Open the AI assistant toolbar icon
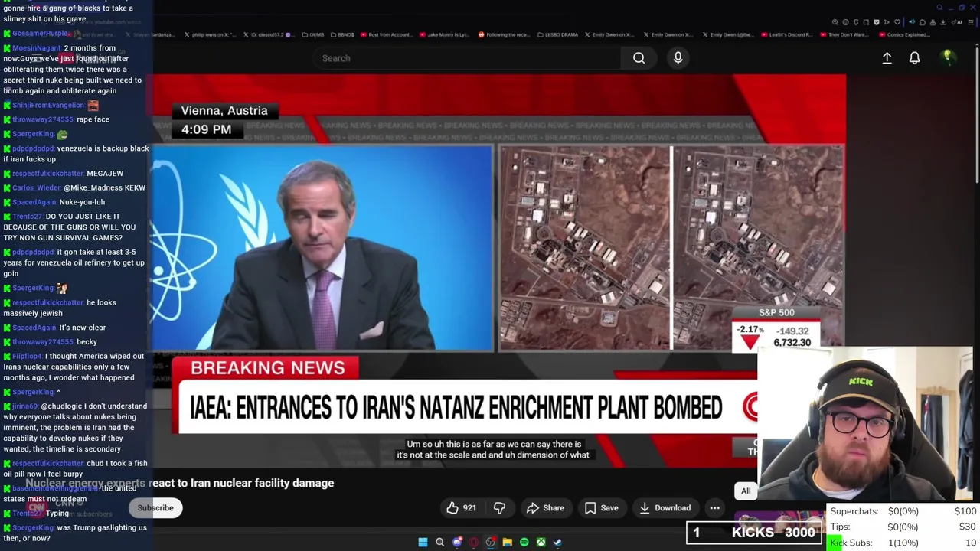This screenshot has height=551, width=980. (x=957, y=22)
